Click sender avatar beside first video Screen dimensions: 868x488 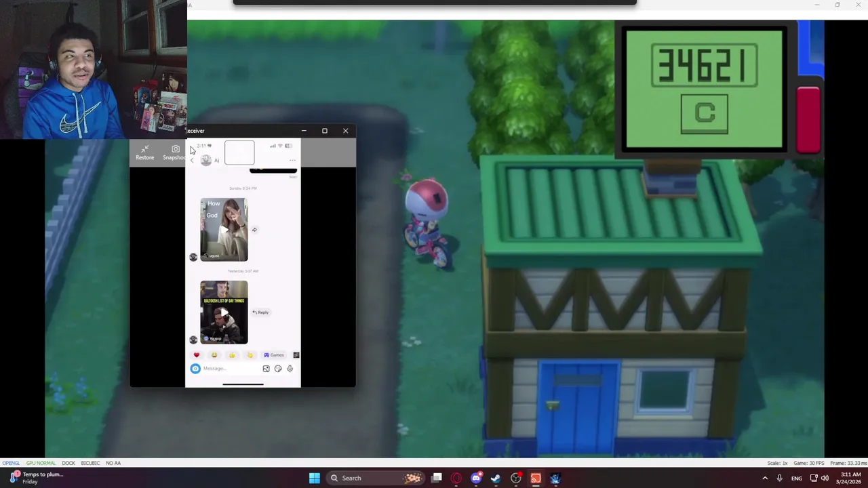click(193, 257)
